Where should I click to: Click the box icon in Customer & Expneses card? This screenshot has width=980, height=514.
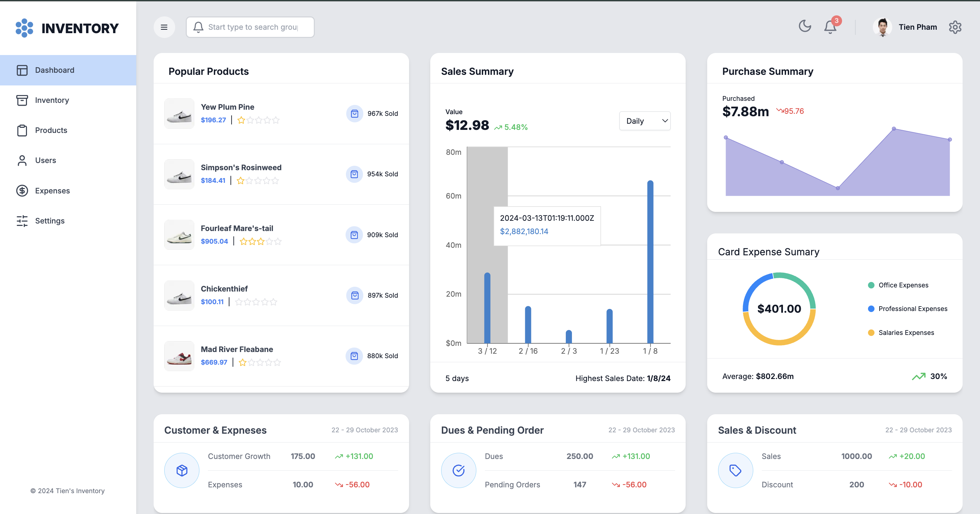tap(182, 470)
